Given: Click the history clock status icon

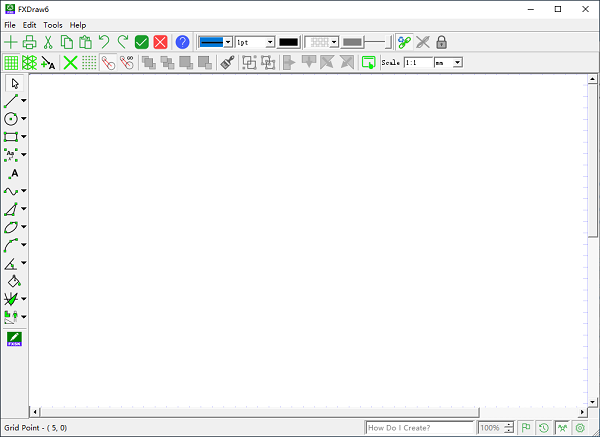Looking at the screenshot, I should click(x=544, y=427).
